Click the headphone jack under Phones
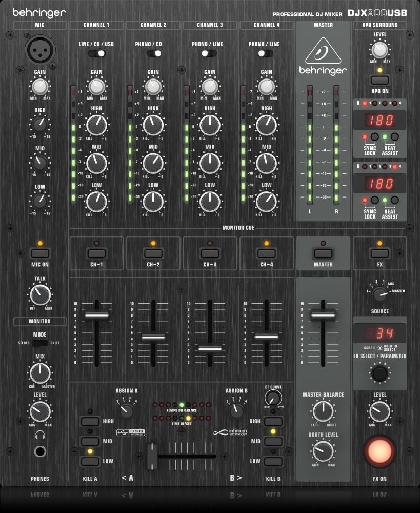Screen dimensions: 420x513 (40, 451)
